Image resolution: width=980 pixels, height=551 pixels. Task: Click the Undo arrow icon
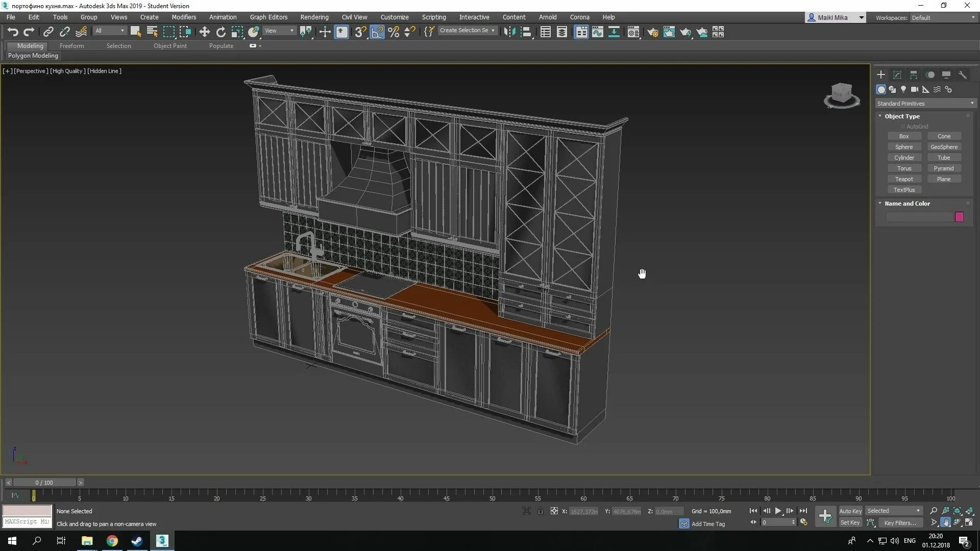(13, 32)
